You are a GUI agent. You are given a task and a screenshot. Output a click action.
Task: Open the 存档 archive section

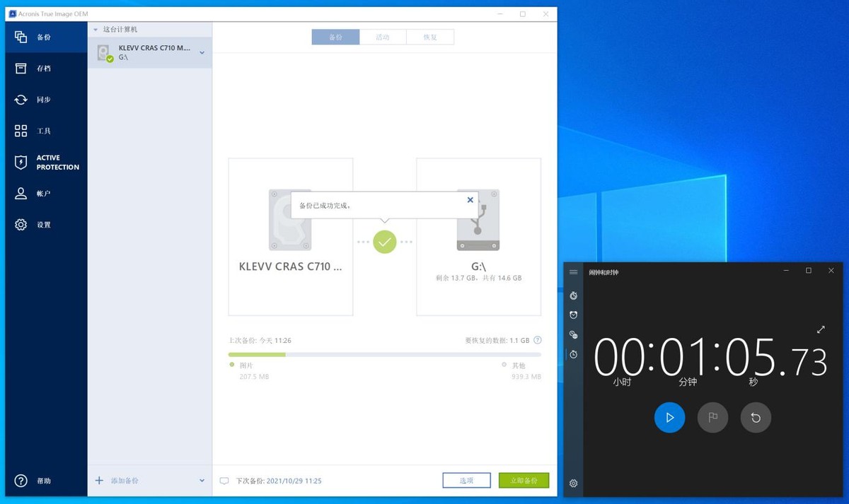(46, 69)
